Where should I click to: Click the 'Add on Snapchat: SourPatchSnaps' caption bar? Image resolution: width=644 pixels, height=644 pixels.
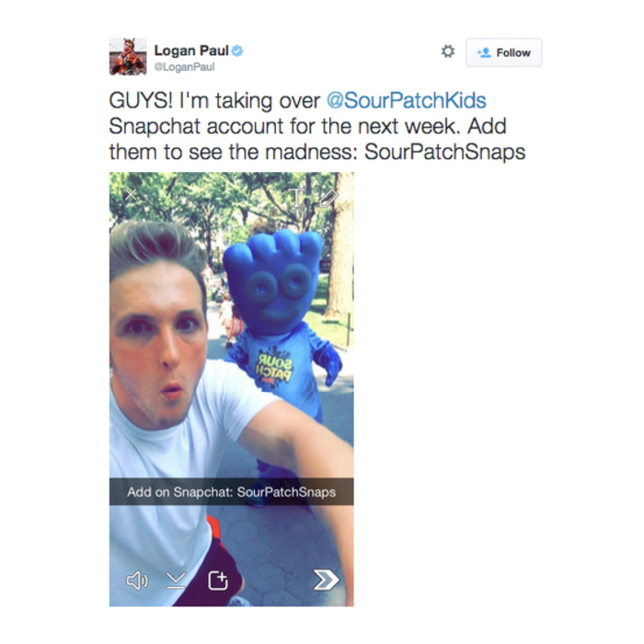tap(231, 491)
